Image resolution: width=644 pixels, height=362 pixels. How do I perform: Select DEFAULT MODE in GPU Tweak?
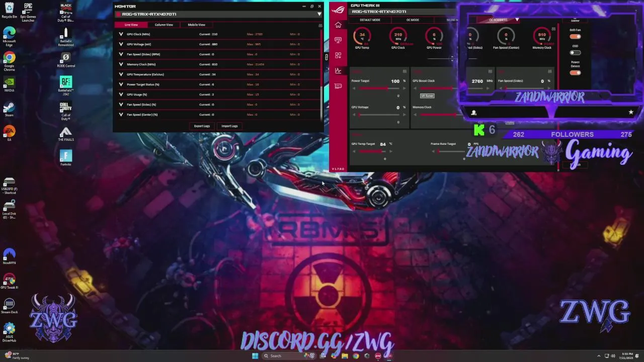coord(370,20)
